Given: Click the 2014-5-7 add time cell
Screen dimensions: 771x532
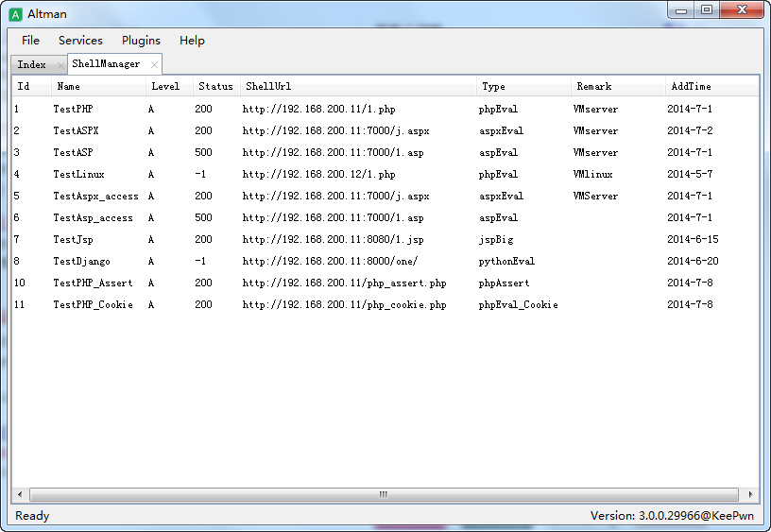Looking at the screenshot, I should [690, 174].
